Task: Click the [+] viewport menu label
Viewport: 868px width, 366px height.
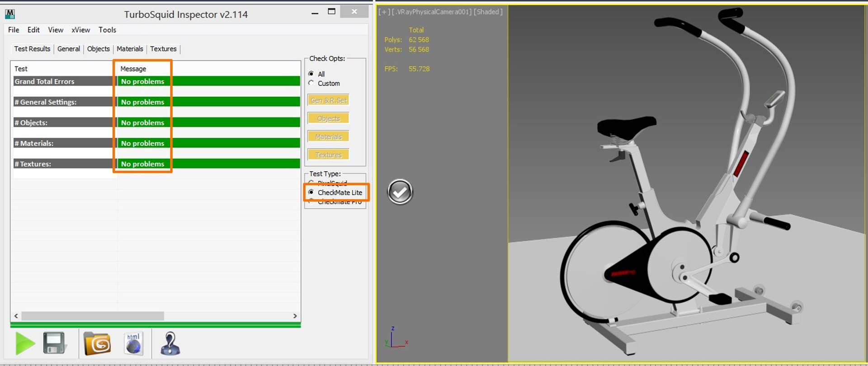Action: tap(384, 12)
